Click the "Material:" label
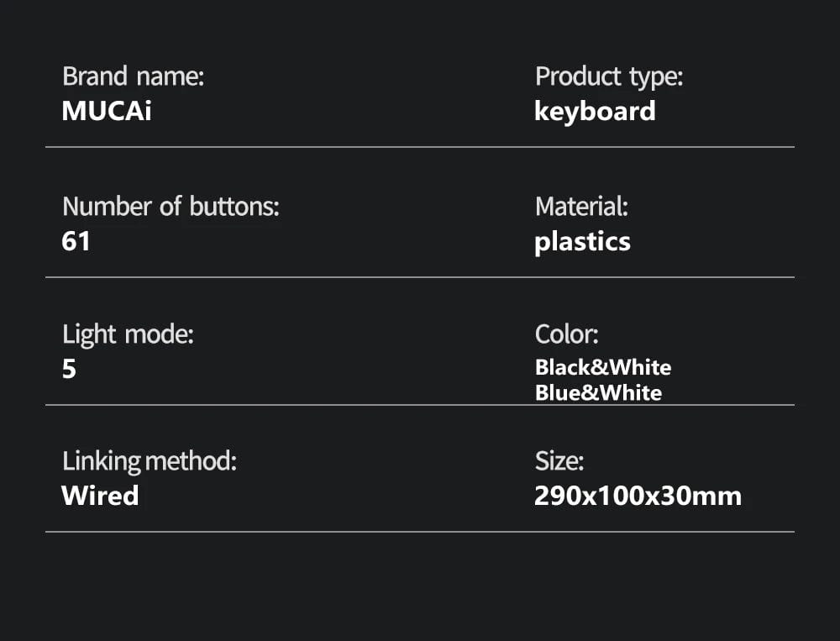 (581, 207)
